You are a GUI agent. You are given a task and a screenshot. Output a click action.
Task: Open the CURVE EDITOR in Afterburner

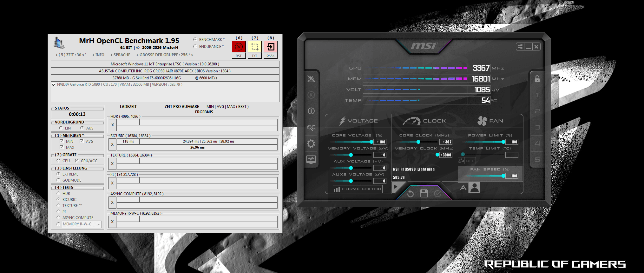click(358, 189)
